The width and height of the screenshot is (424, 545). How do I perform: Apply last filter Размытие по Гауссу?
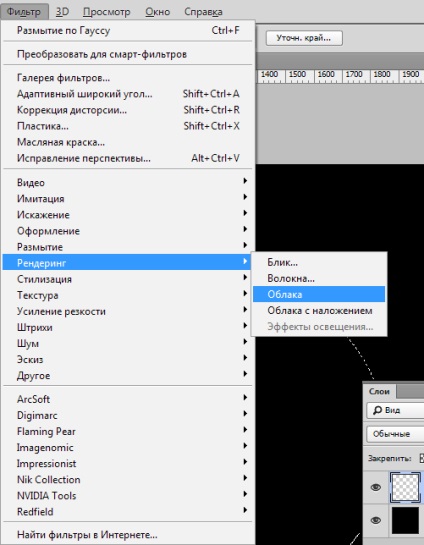pos(128,31)
